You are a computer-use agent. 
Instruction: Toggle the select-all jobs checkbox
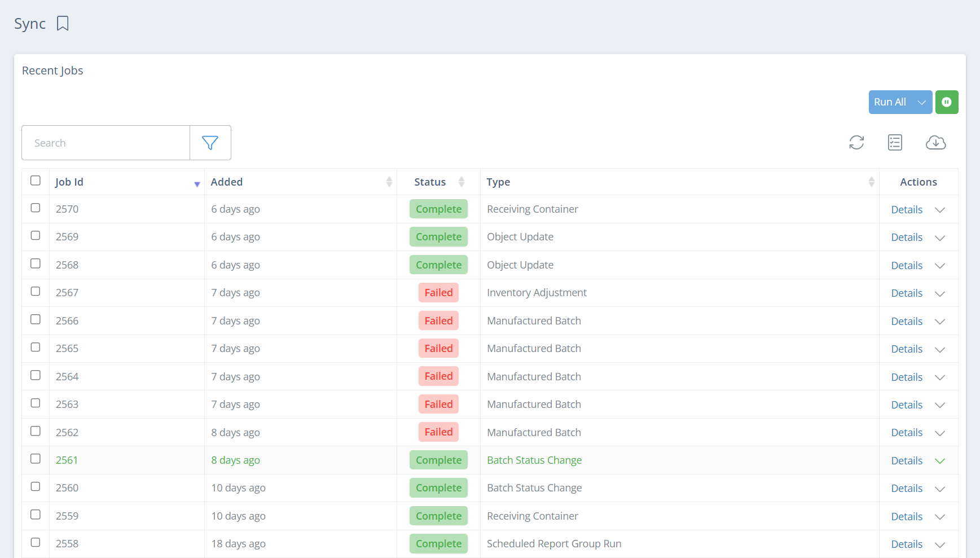pos(36,181)
